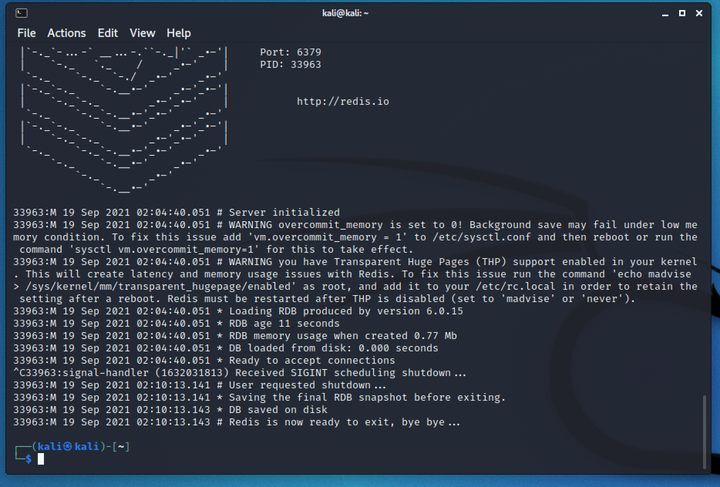Image resolution: width=720 pixels, height=487 pixels.
Task: Click the kali@kali: ~ window title
Action: point(345,13)
